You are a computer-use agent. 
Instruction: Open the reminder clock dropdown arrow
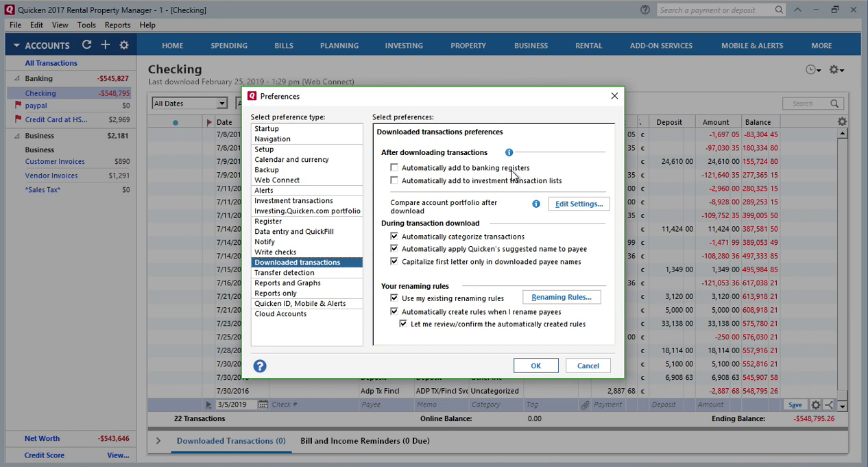(x=819, y=70)
